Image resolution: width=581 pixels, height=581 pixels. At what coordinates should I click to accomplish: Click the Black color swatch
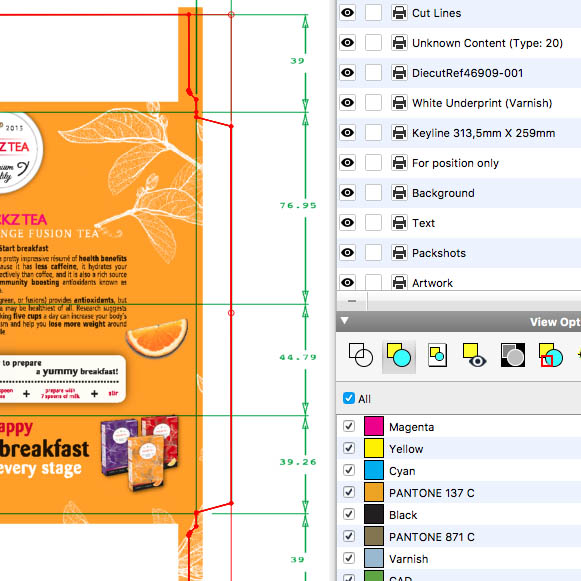point(374,514)
